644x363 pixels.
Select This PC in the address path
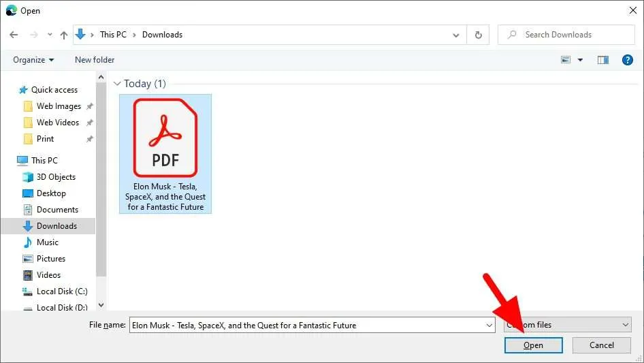click(x=113, y=35)
